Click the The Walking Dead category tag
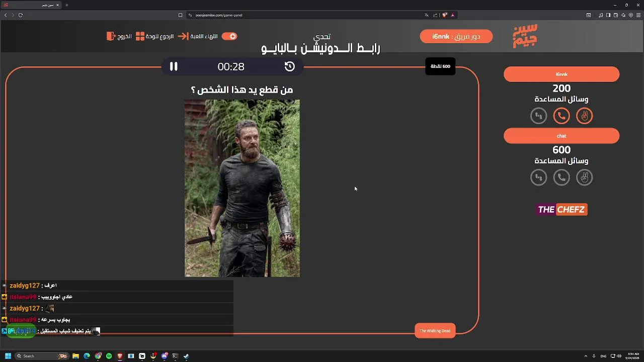This screenshot has height=362, width=644. [435, 330]
